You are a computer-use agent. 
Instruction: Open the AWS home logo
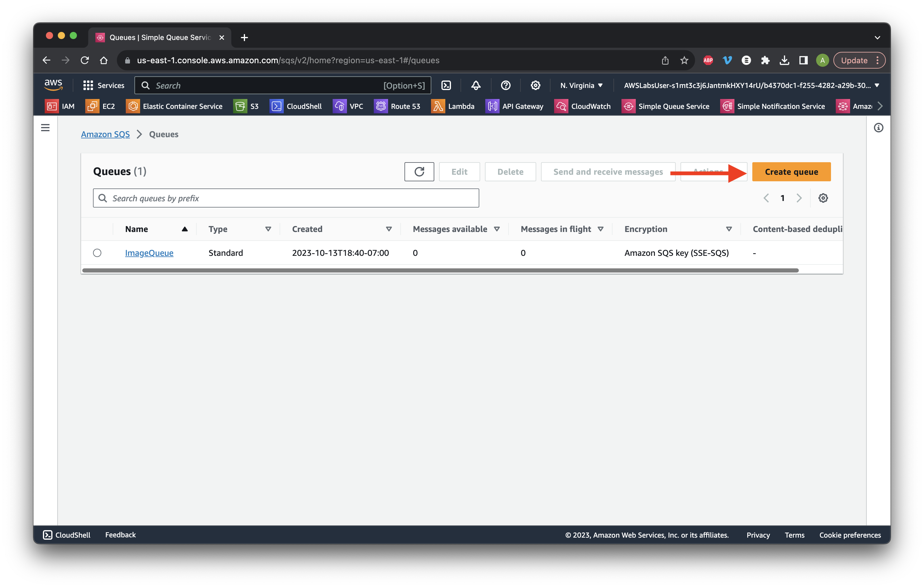(53, 85)
